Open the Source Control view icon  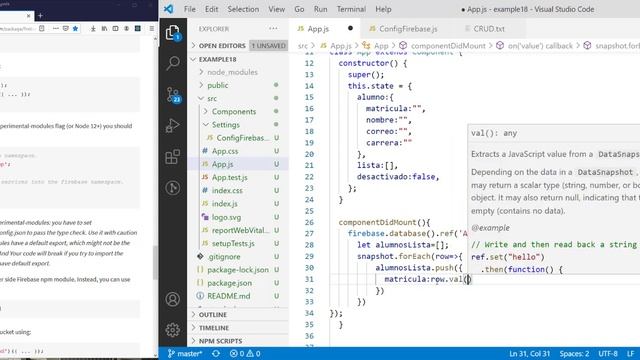(173, 94)
